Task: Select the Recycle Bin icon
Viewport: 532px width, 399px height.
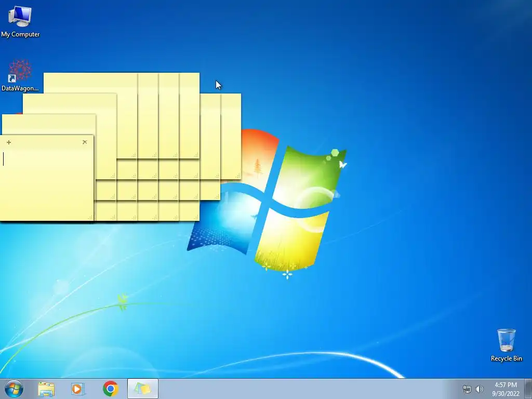Action: (x=506, y=345)
